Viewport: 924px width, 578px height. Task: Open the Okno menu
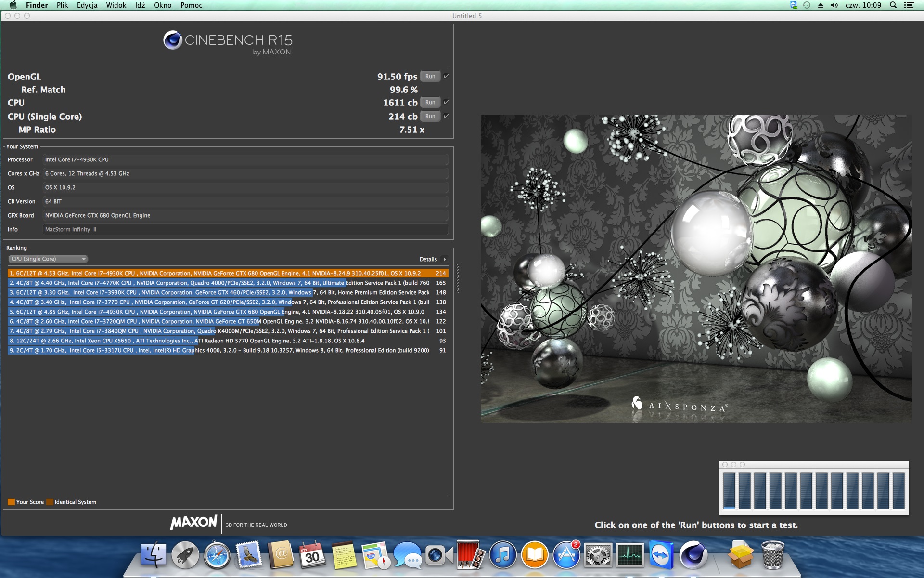[x=163, y=5]
